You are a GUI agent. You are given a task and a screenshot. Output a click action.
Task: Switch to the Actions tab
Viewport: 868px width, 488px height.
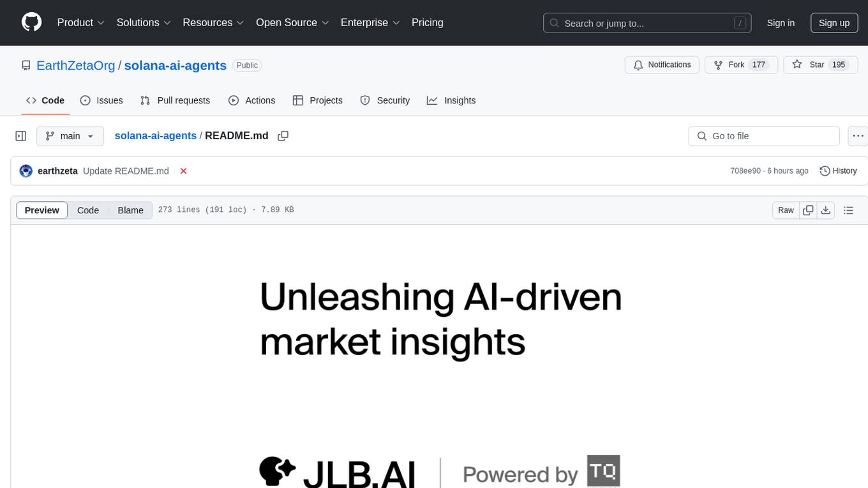pyautogui.click(x=251, y=100)
